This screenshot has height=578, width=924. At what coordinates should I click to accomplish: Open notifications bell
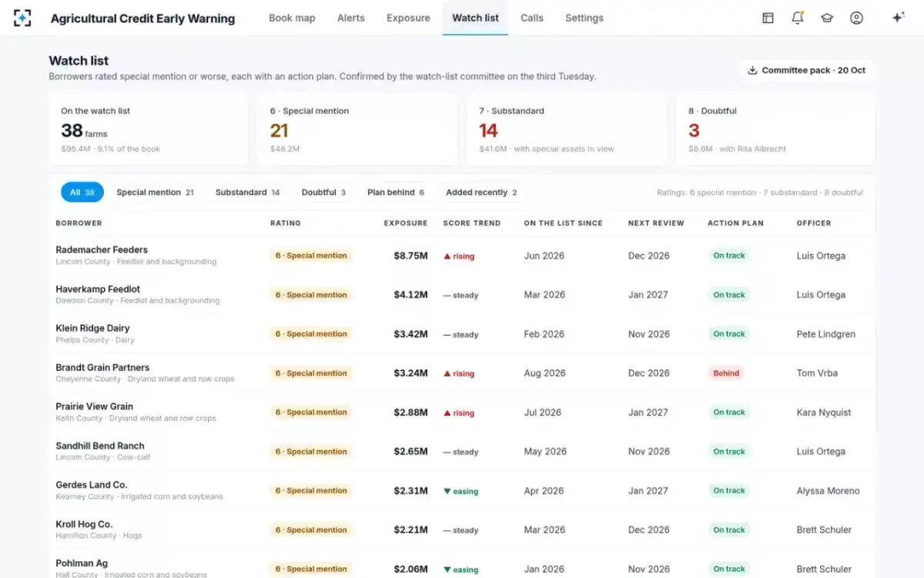[x=798, y=18]
